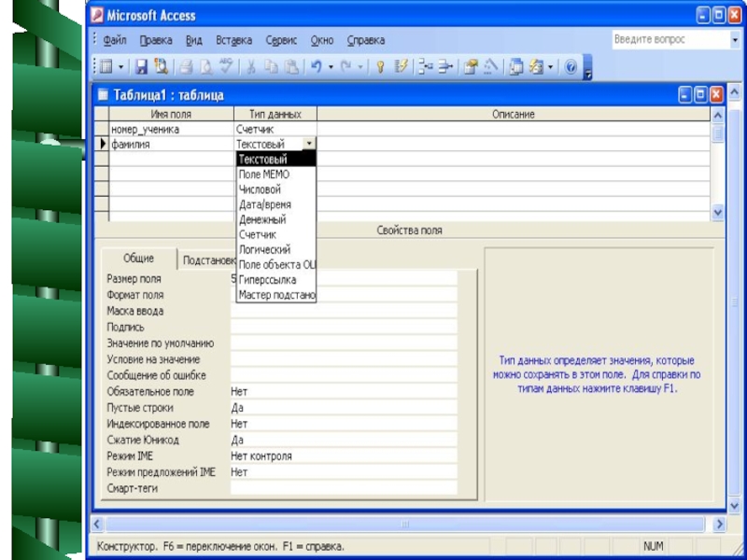Select Дата/время in the data type list
The image size is (747, 560).
point(264,204)
